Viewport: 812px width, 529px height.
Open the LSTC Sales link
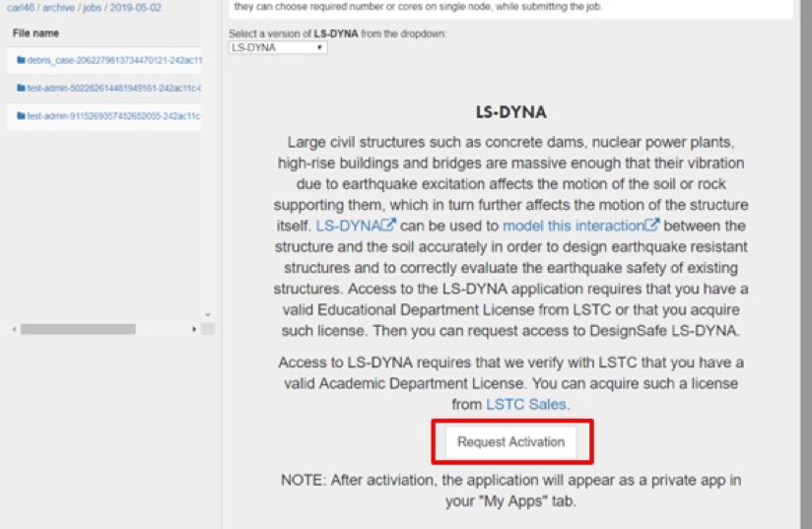[526, 404]
